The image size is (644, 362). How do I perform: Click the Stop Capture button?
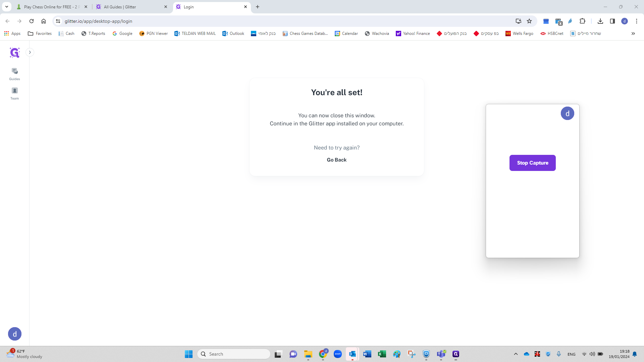click(x=532, y=163)
